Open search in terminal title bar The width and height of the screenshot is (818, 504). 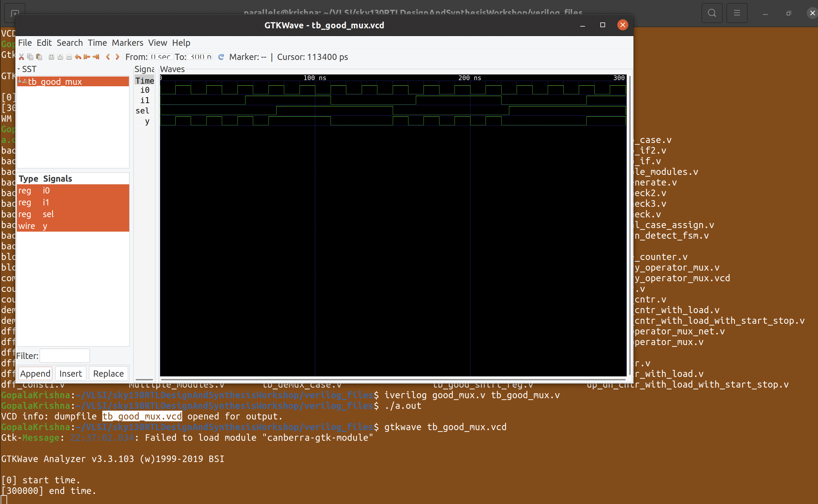(712, 13)
